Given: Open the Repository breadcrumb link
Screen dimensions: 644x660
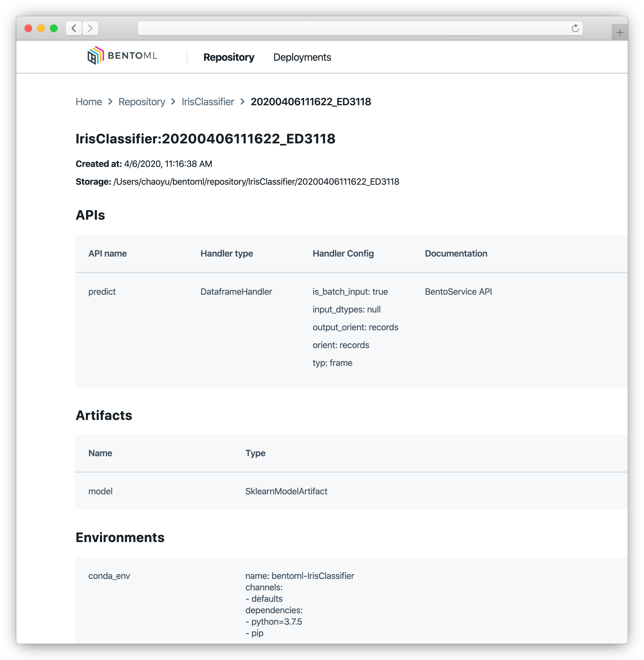Looking at the screenshot, I should (x=142, y=101).
